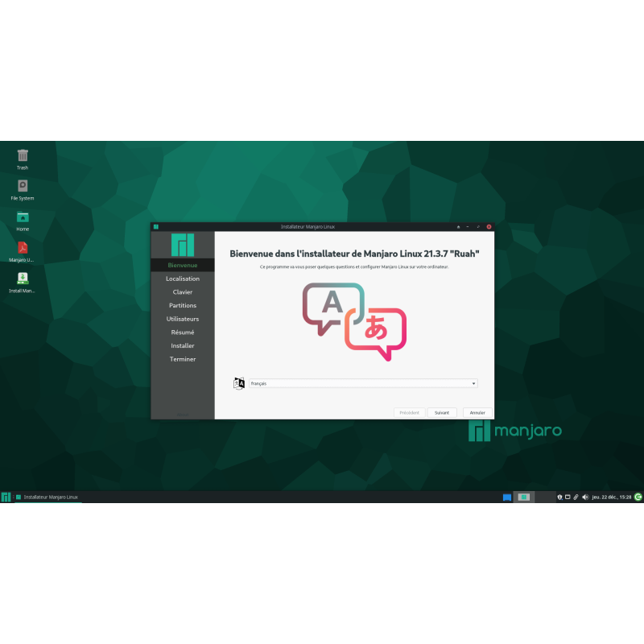Open the Manjaro user guide PDF on the desktop
Screen dimensions: 644x644
click(22, 247)
